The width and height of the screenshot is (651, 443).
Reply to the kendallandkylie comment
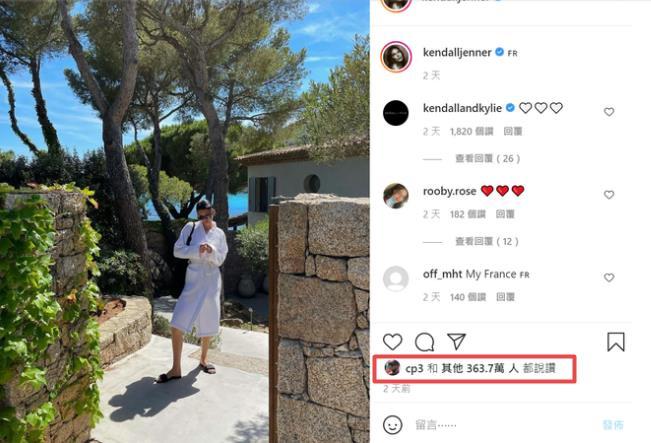coord(513,132)
